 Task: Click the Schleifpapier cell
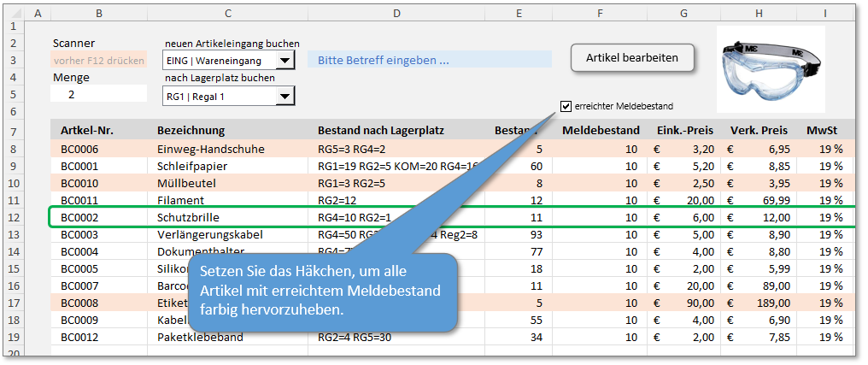227,166
